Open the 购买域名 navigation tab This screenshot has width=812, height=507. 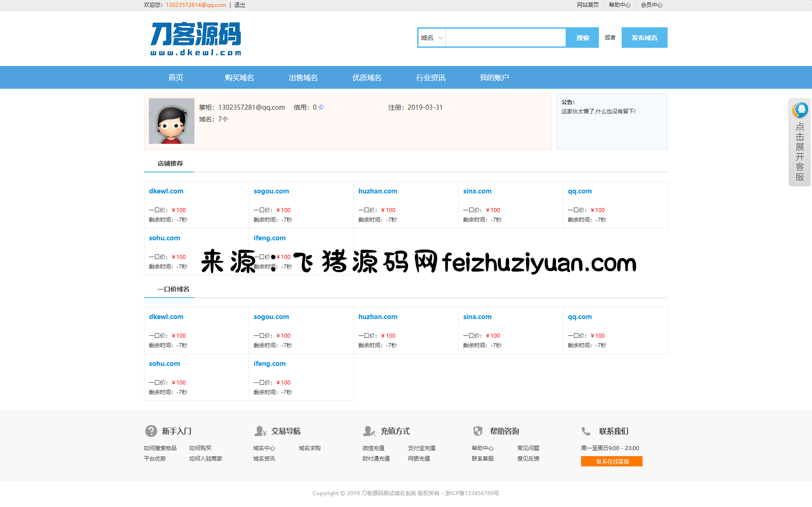[239, 78]
